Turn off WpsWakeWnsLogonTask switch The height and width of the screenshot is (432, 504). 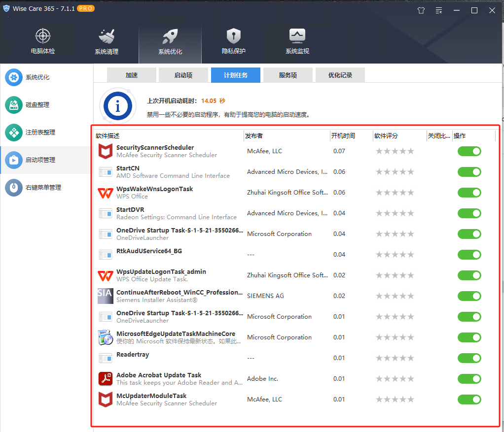tap(469, 193)
